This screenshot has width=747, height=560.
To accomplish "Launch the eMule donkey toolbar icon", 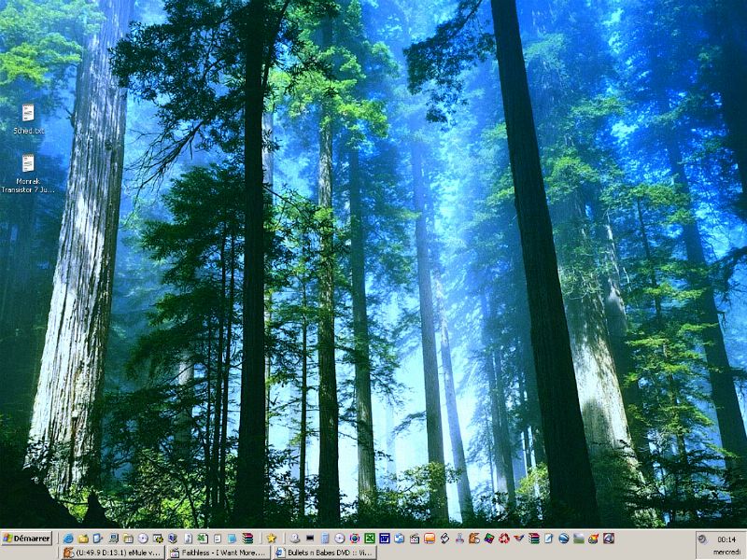I will pyautogui.click(x=474, y=539).
